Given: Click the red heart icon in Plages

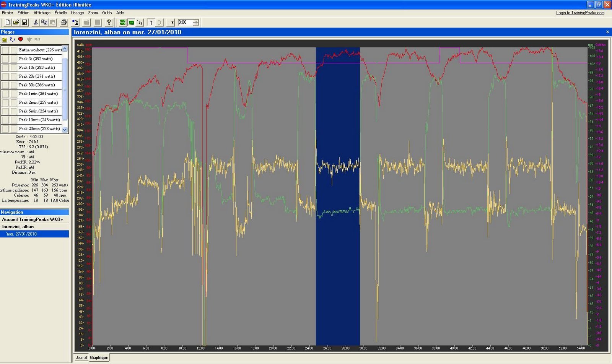Looking at the screenshot, I should coord(21,39).
